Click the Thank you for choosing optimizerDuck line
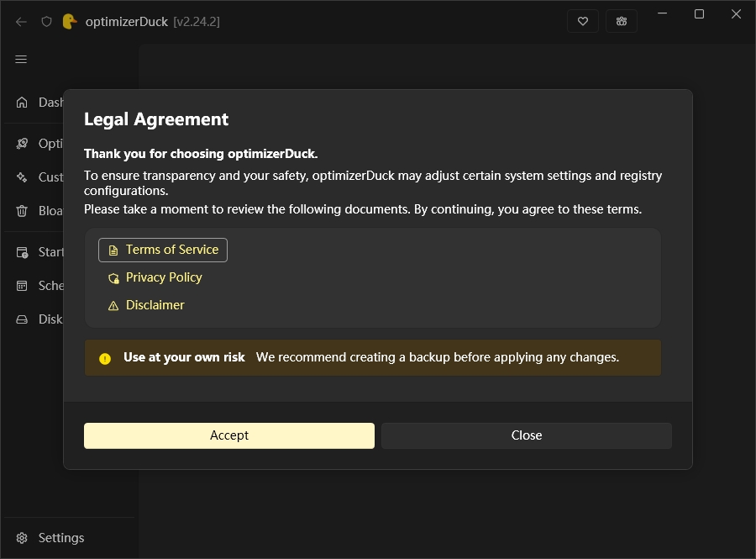 pyautogui.click(x=201, y=154)
